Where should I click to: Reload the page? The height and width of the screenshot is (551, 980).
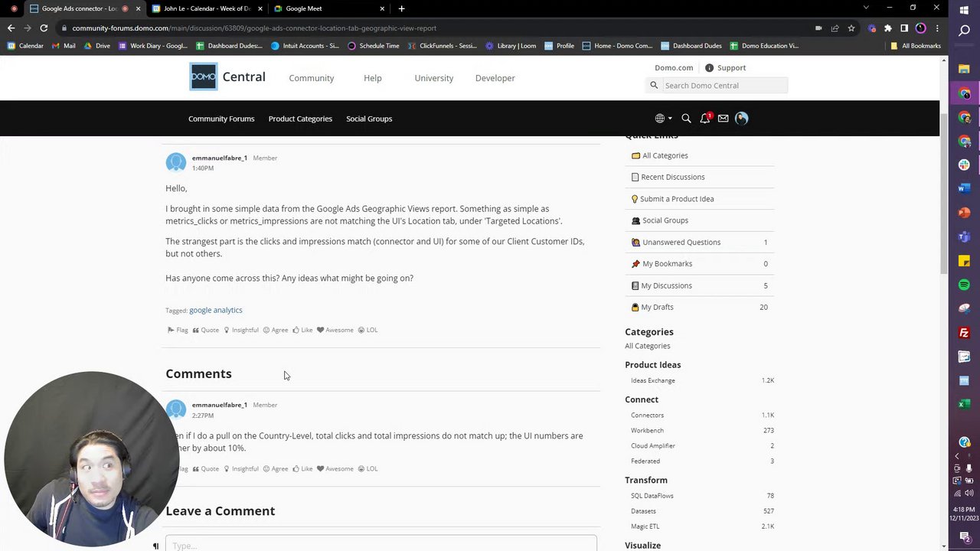tap(44, 28)
